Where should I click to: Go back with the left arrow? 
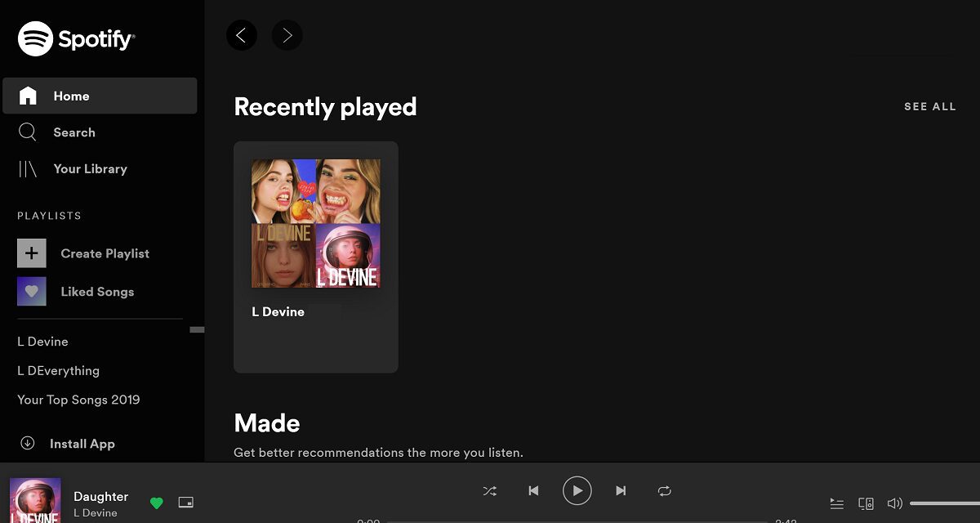tap(241, 35)
